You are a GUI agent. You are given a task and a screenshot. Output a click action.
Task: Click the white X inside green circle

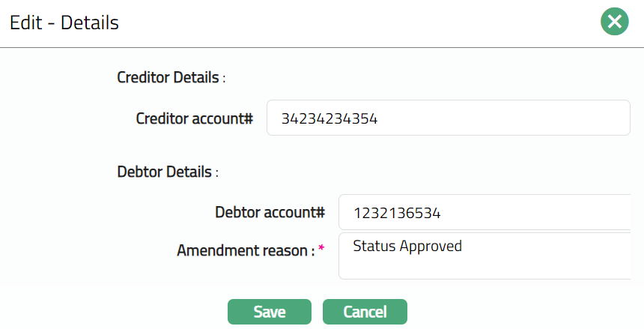[615, 22]
